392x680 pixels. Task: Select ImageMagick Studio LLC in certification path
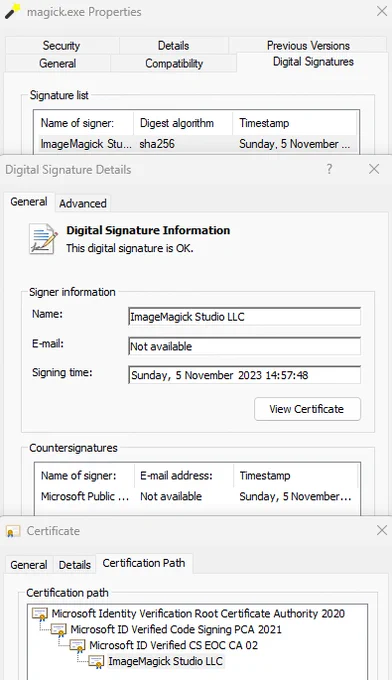coord(165,661)
